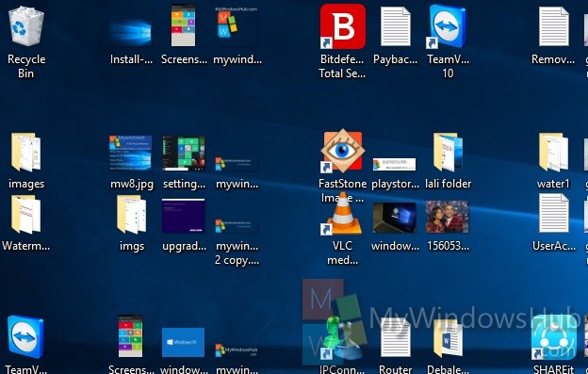Select the Remov... text document icon
The image size is (588, 374).
tap(553, 26)
